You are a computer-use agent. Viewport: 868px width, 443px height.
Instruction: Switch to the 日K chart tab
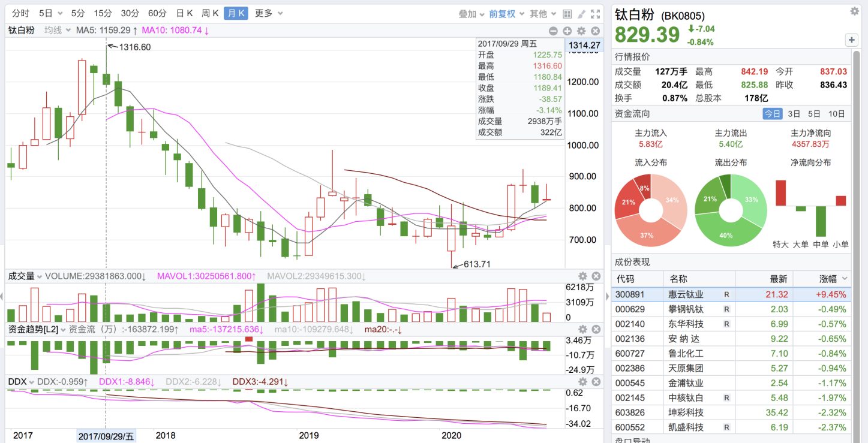(184, 13)
